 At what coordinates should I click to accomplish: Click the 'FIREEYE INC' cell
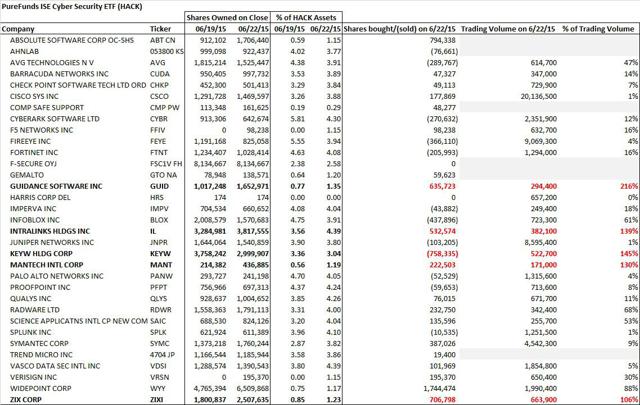pos(30,141)
